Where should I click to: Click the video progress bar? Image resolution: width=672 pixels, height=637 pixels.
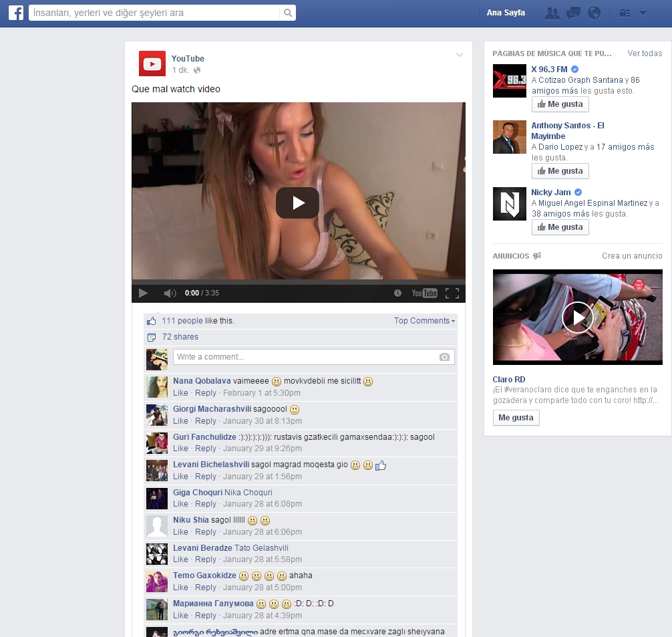(x=298, y=282)
